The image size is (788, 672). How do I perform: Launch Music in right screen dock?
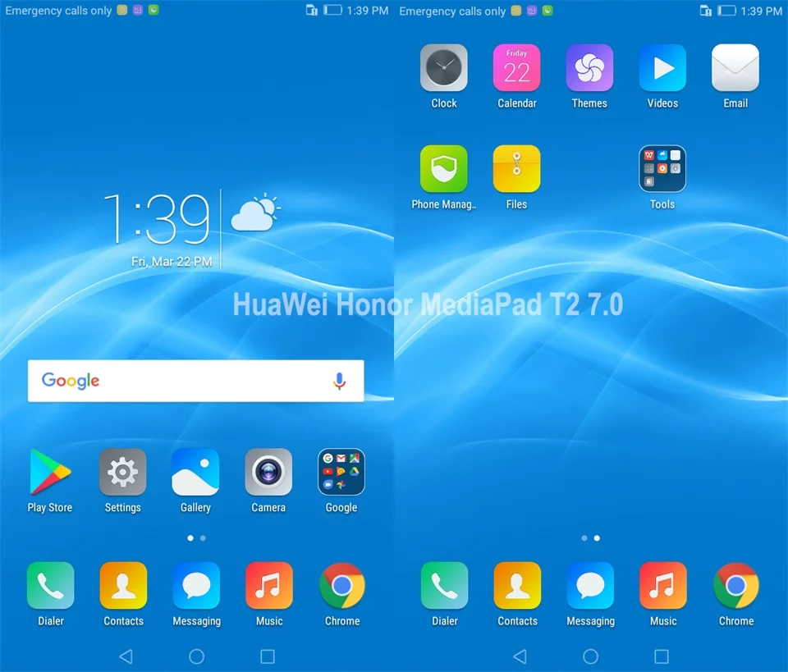click(663, 585)
